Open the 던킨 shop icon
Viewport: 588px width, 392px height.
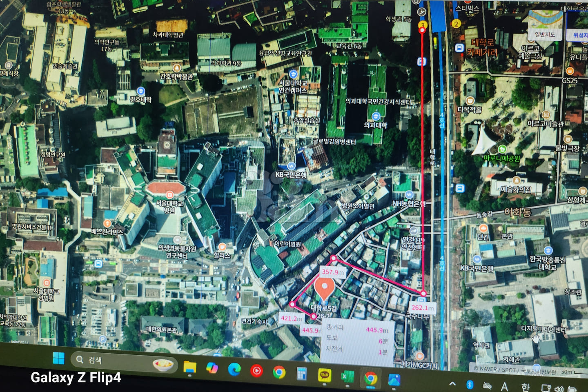pos(483,228)
